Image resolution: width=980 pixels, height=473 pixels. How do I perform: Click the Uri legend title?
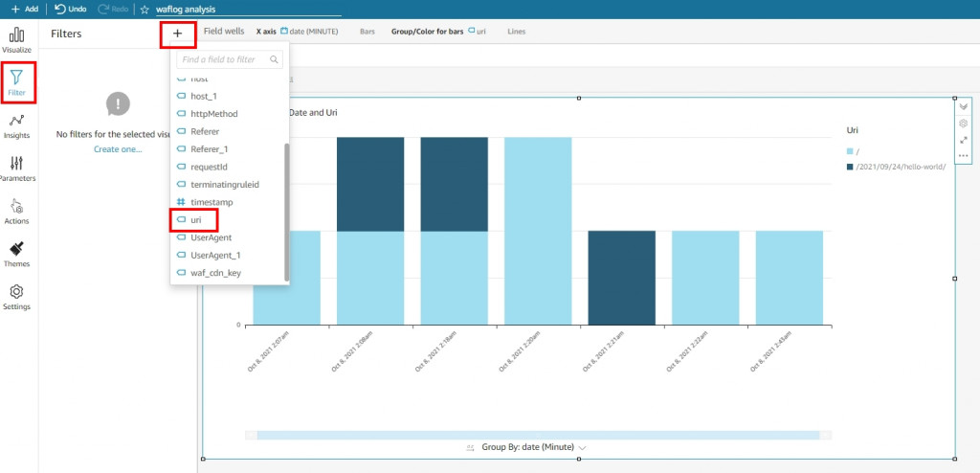click(851, 129)
